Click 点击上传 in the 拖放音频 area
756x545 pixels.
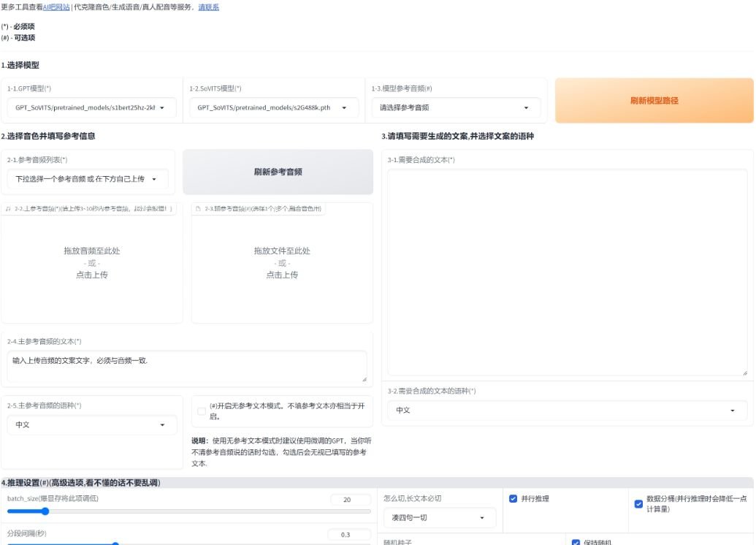click(91, 275)
